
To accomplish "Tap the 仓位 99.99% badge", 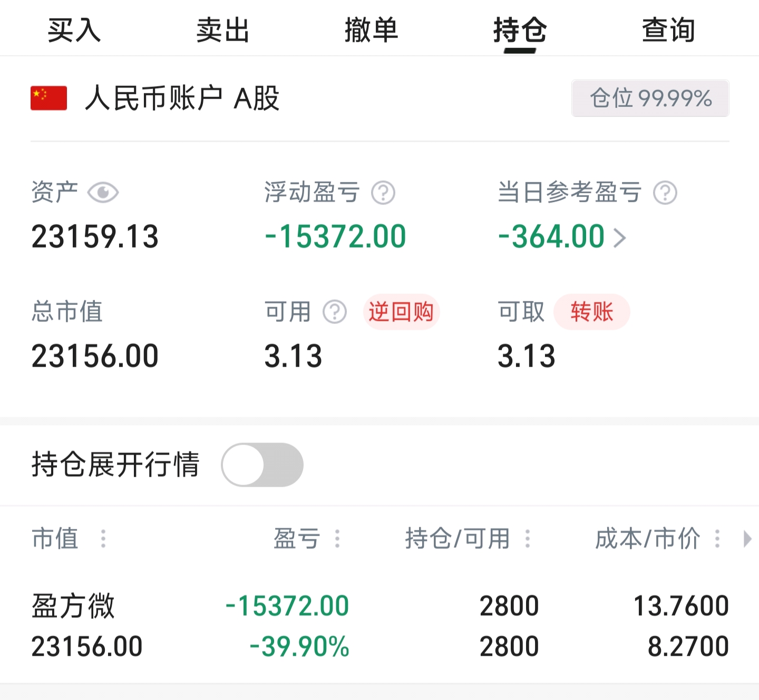I will pos(650,98).
